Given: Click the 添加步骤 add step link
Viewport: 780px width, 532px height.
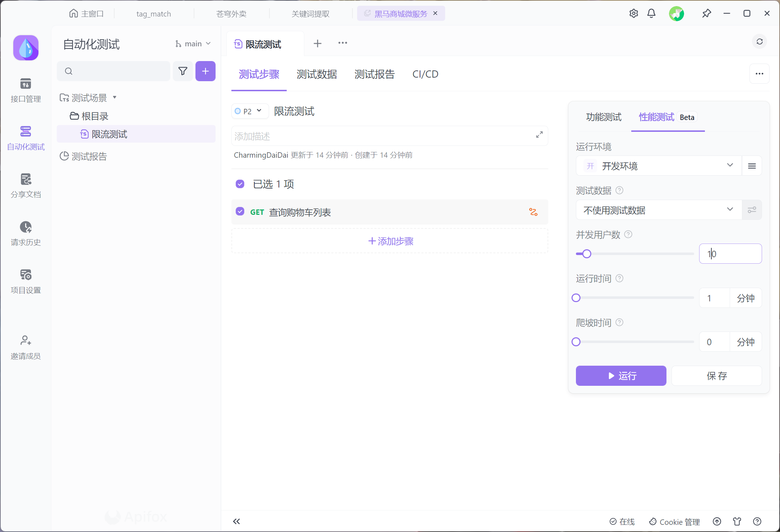Looking at the screenshot, I should coord(390,241).
